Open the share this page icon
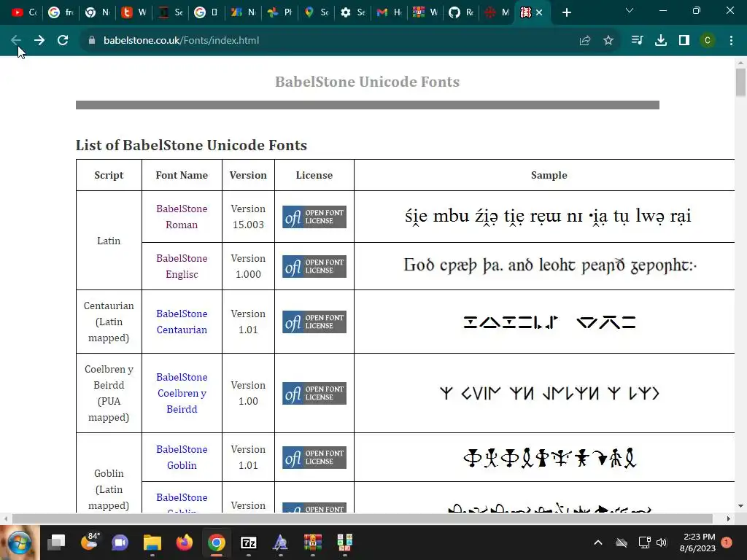747x560 pixels. pyautogui.click(x=585, y=41)
